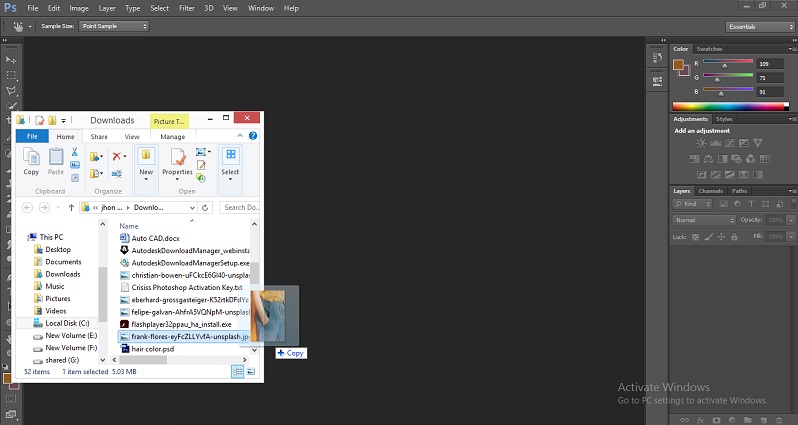Expand the Select dropdown in Explorer ribbon

click(230, 179)
